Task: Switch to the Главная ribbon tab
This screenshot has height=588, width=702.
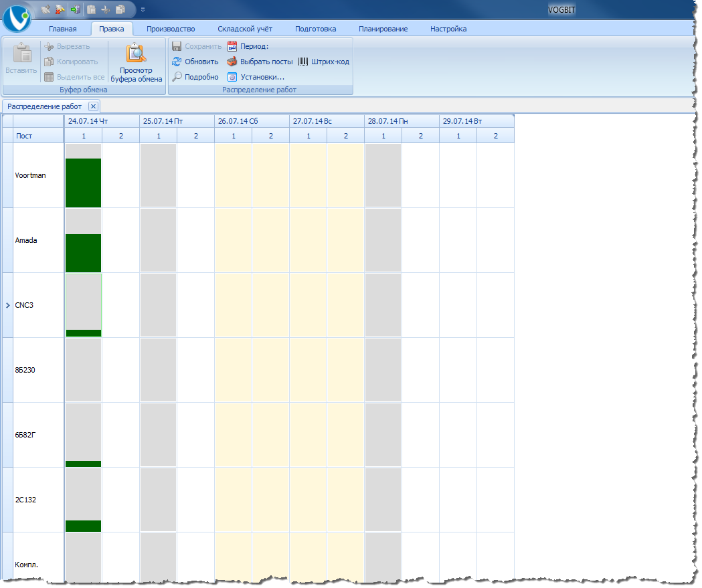Action: (63, 29)
